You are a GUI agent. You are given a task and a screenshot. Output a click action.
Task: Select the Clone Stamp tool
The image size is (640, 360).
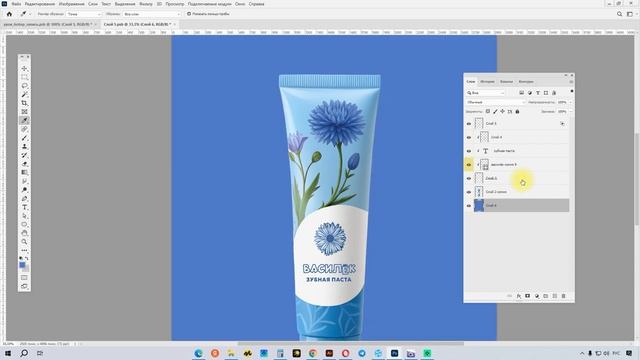[x=24, y=146]
